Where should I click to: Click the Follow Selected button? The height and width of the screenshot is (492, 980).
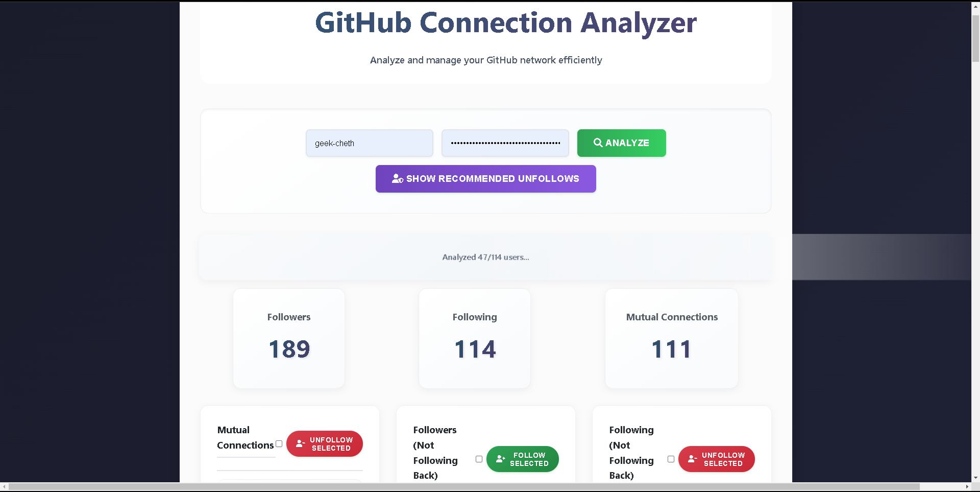(522, 459)
